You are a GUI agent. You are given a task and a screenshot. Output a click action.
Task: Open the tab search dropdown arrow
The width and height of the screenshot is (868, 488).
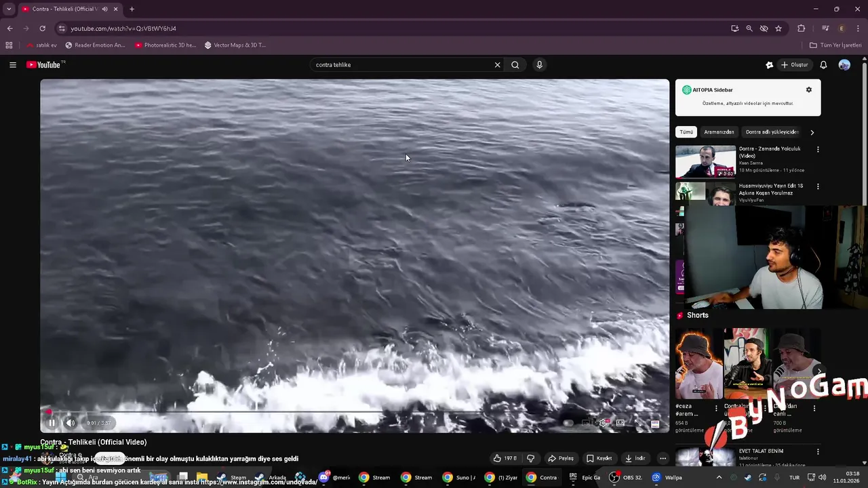(x=9, y=9)
